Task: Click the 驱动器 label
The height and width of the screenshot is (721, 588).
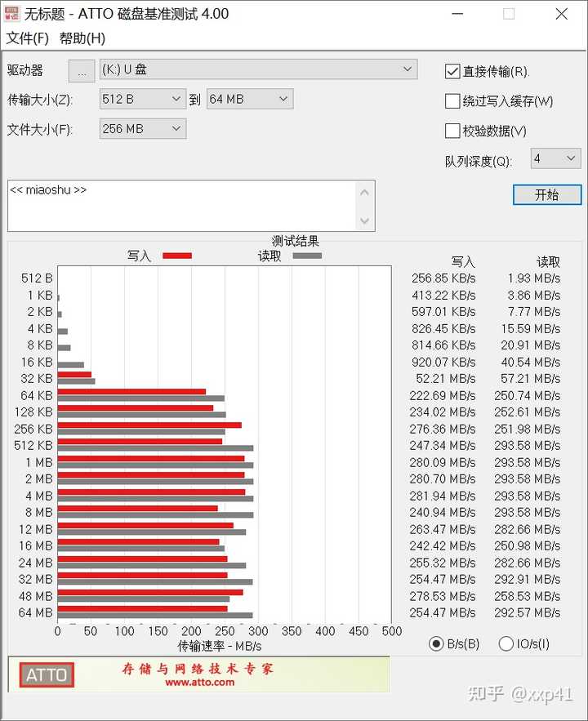Action: [24, 70]
